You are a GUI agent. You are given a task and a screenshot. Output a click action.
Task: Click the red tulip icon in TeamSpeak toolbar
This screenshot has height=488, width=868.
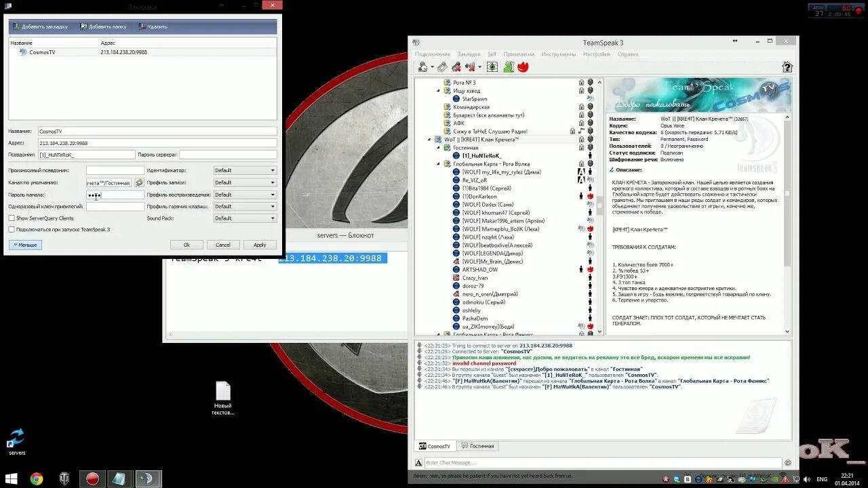click(x=523, y=66)
